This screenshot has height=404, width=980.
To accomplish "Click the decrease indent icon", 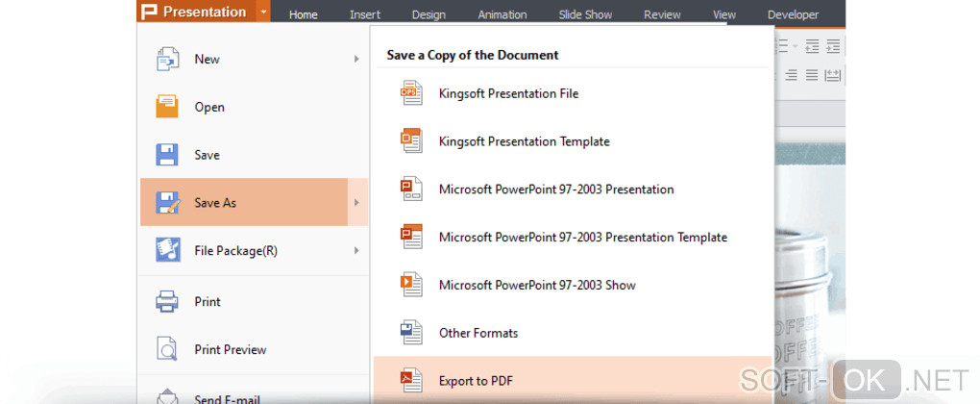I will 813,46.
